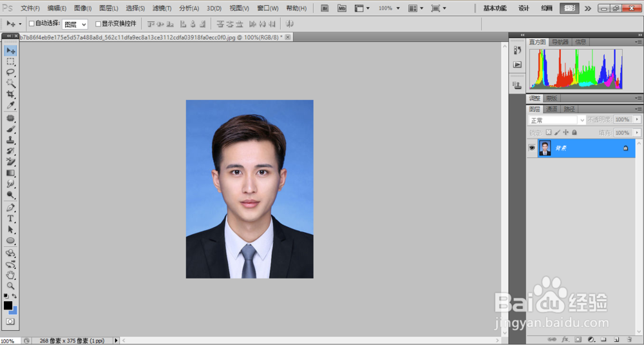644x345 pixels.
Task: Open the Screen Mode dropdown
Action: click(438, 8)
